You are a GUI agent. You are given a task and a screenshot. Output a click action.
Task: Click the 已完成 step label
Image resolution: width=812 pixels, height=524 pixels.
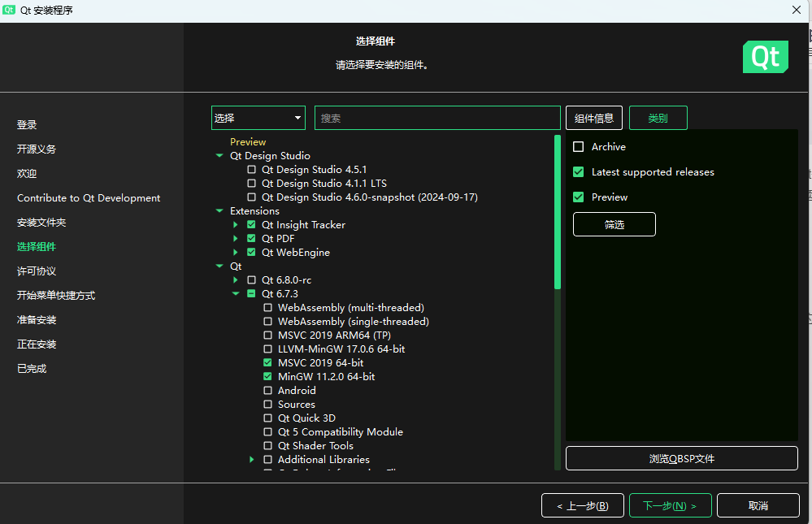(32, 368)
